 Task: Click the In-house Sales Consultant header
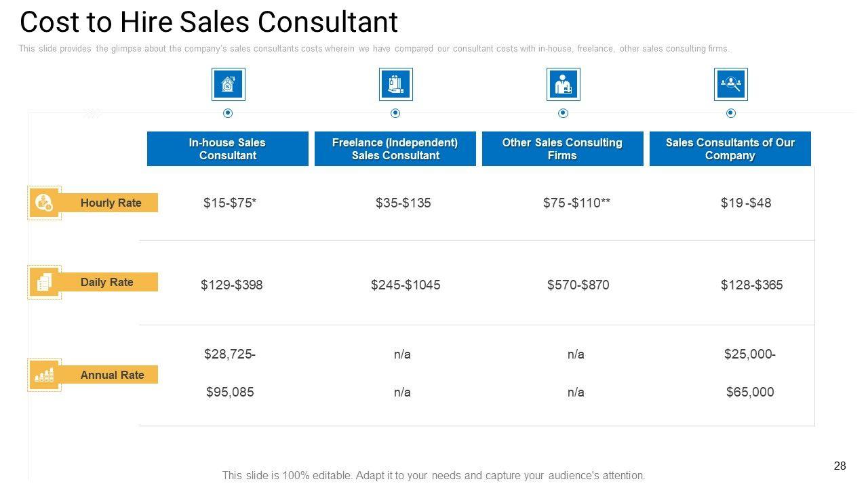[x=227, y=149]
